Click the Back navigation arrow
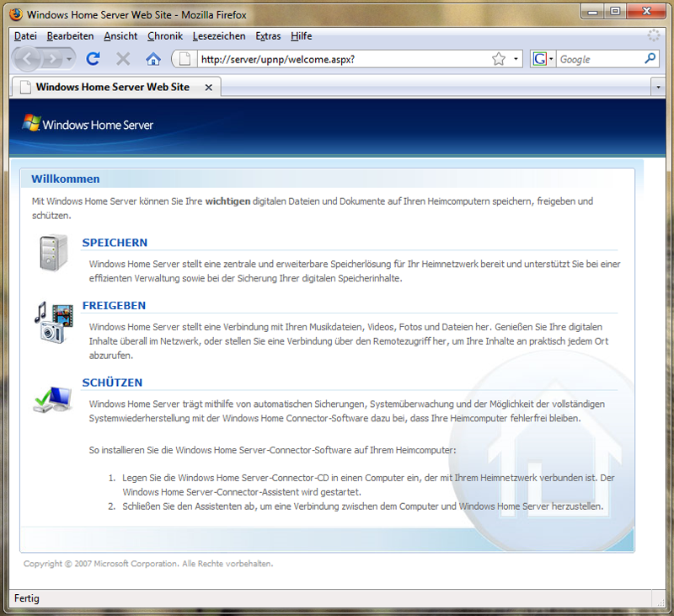The image size is (674, 616). (27, 59)
